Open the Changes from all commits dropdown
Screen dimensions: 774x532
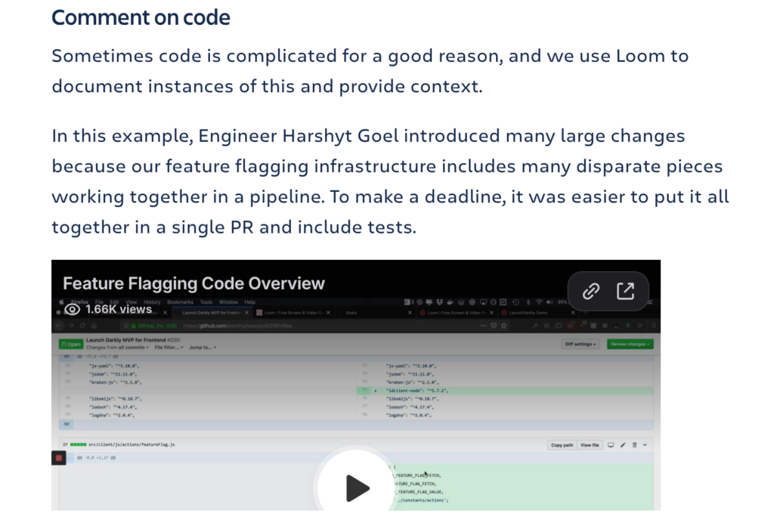(x=116, y=348)
